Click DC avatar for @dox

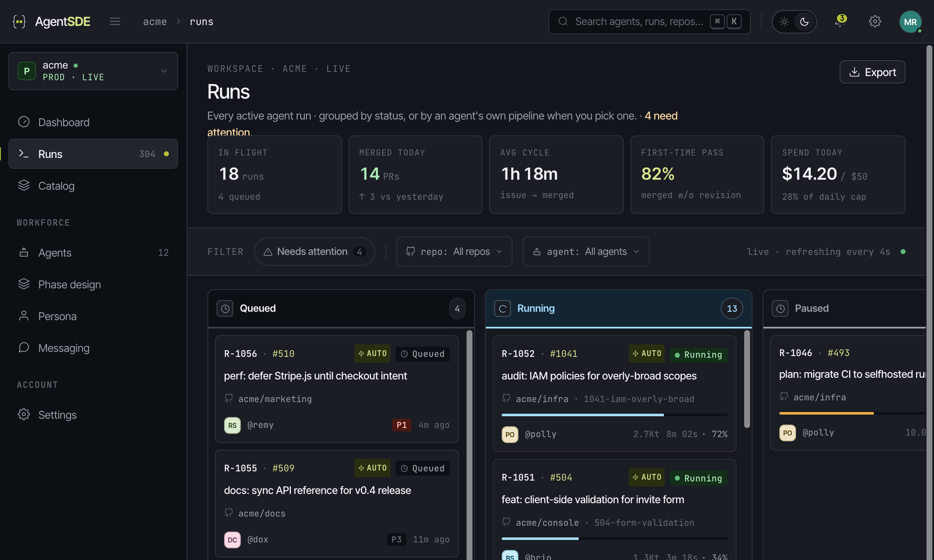point(232,540)
